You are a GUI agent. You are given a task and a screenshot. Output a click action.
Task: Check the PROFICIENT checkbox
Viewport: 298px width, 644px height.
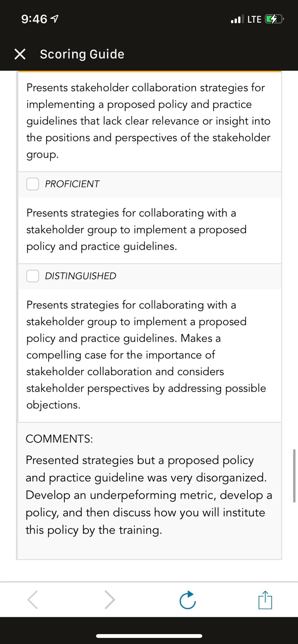click(x=33, y=184)
